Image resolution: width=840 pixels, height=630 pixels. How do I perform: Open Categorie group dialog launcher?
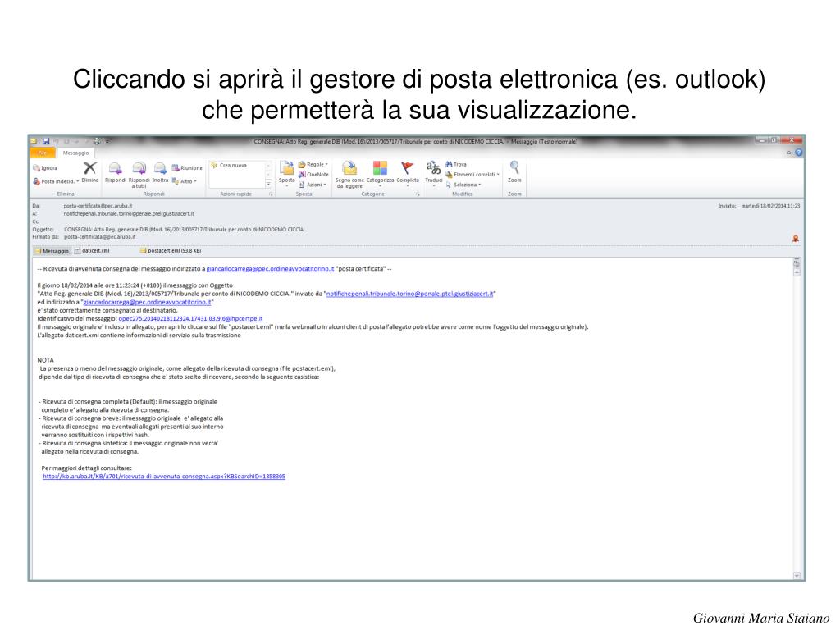pos(417,194)
